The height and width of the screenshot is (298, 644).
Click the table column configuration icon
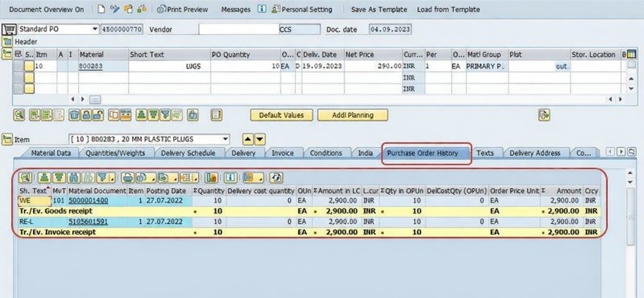point(631,54)
